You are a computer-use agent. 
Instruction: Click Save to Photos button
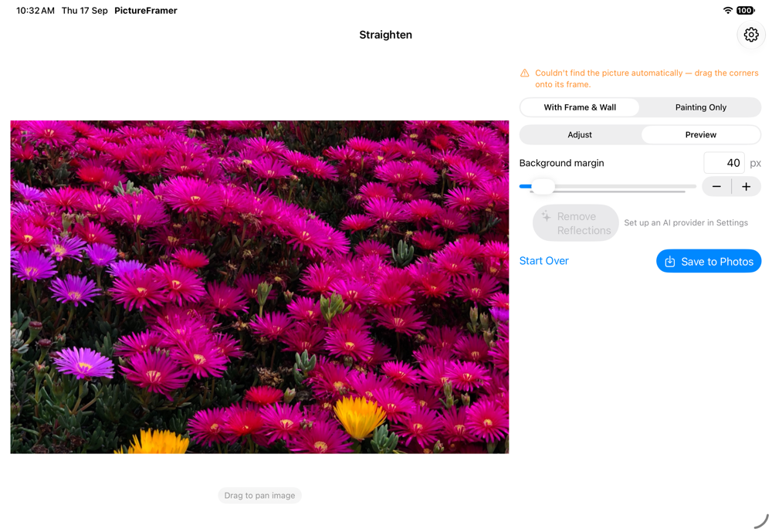click(x=709, y=261)
